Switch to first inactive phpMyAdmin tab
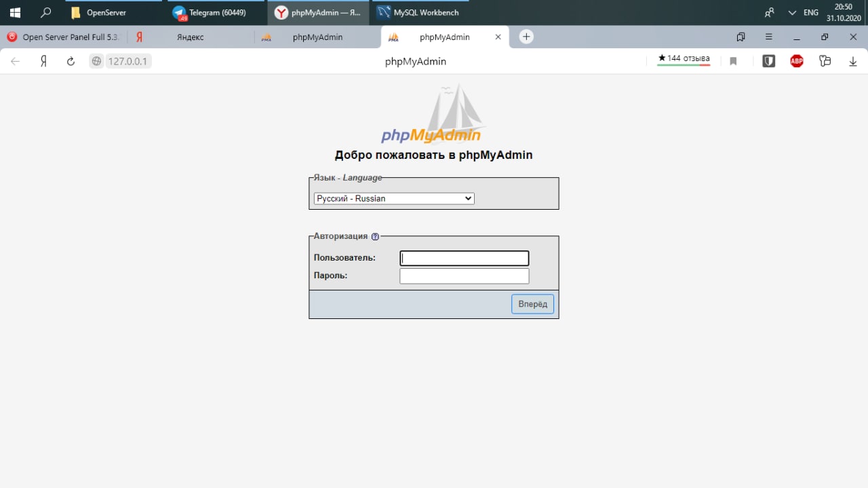 [317, 37]
